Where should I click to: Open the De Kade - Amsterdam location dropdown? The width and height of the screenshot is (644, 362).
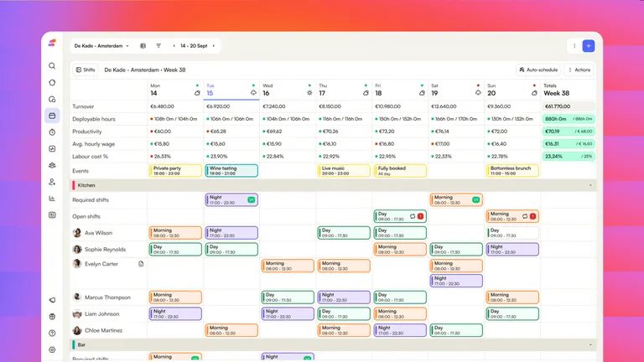[x=101, y=46]
